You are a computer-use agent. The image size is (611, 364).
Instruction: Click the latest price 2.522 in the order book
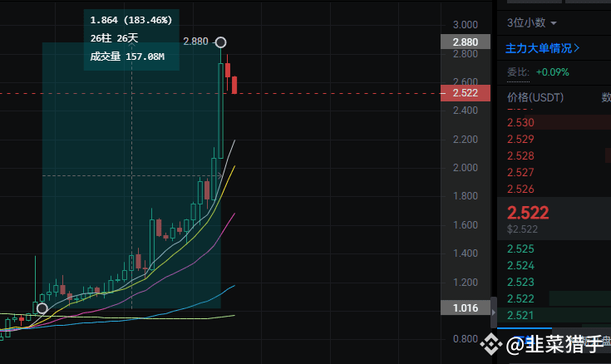(x=528, y=213)
